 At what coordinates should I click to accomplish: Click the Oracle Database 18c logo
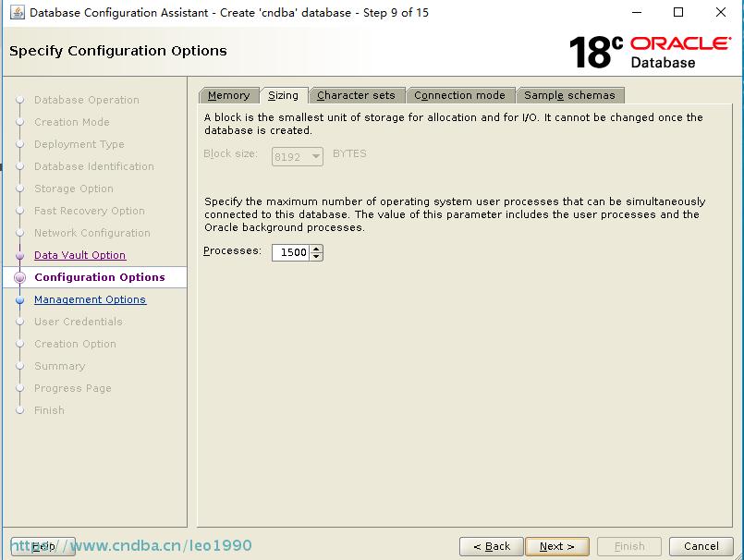650,52
